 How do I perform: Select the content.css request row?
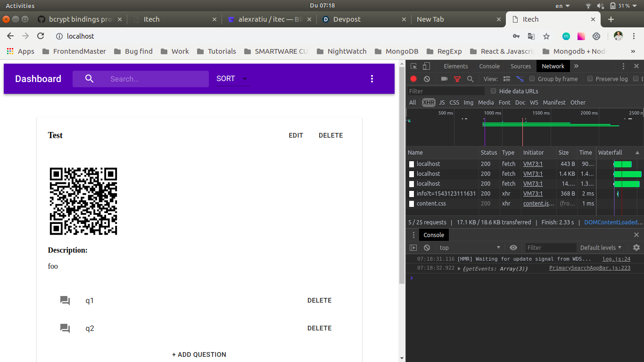[501, 204]
